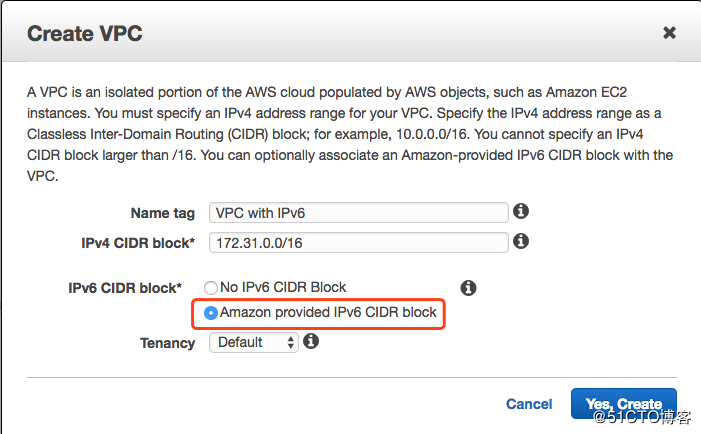Close the Create VPC dialog with X
This screenshot has width=701, height=434.
pos(670,33)
